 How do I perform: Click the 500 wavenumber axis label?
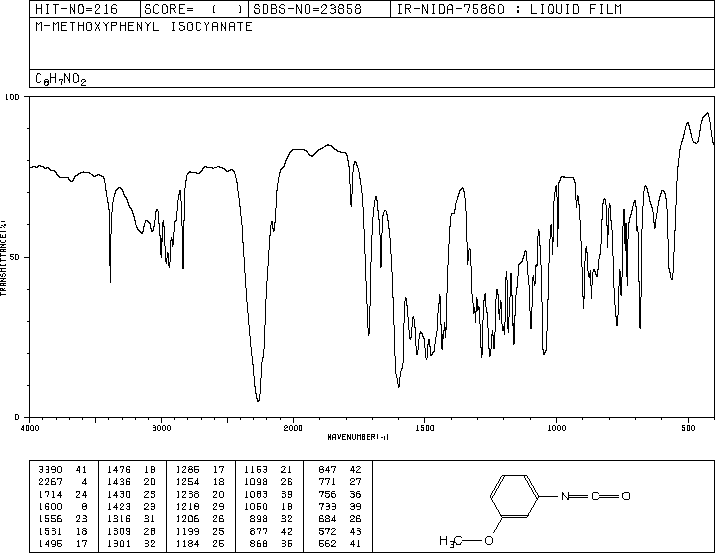(x=688, y=428)
